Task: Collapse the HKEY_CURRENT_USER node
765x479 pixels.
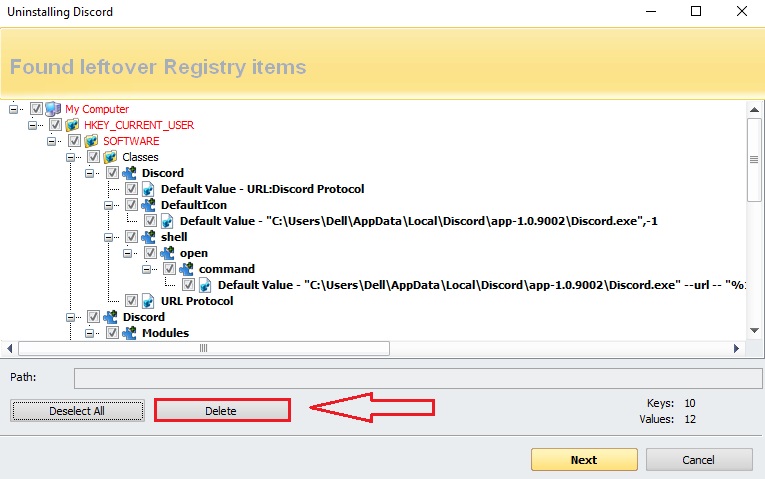Action: pyautogui.click(x=32, y=125)
